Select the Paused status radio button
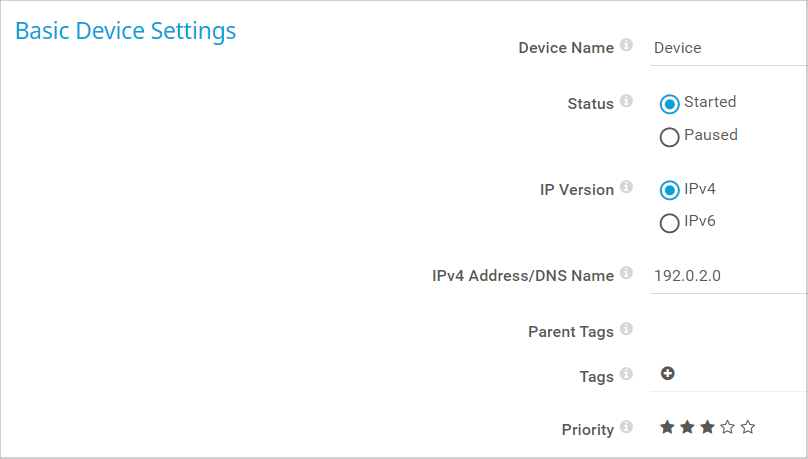The height and width of the screenshot is (459, 808). pyautogui.click(x=670, y=137)
